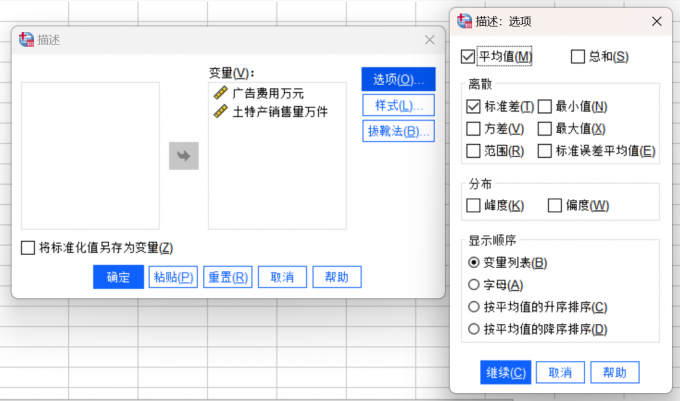The height and width of the screenshot is (401, 680).
Task: Choose 按平均值的降序排序(D) radio option
Action: pyautogui.click(x=474, y=329)
